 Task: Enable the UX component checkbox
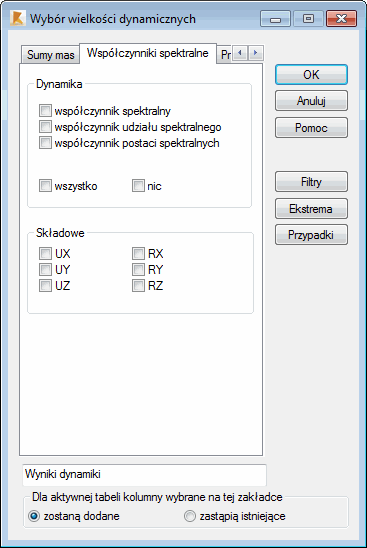pyautogui.click(x=45, y=253)
